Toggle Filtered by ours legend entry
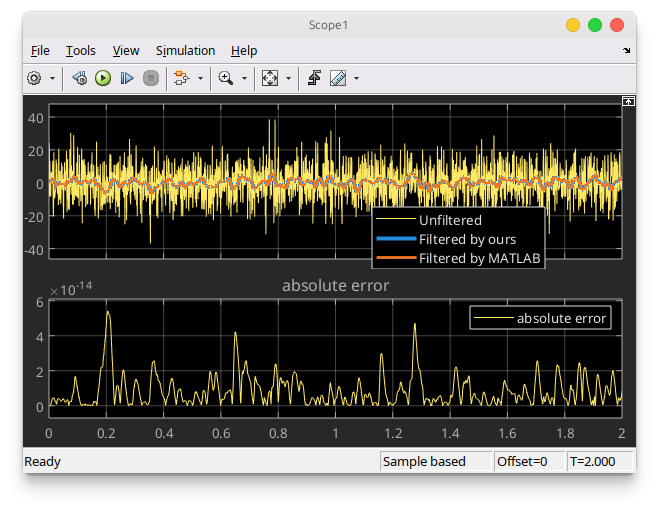 click(467, 239)
